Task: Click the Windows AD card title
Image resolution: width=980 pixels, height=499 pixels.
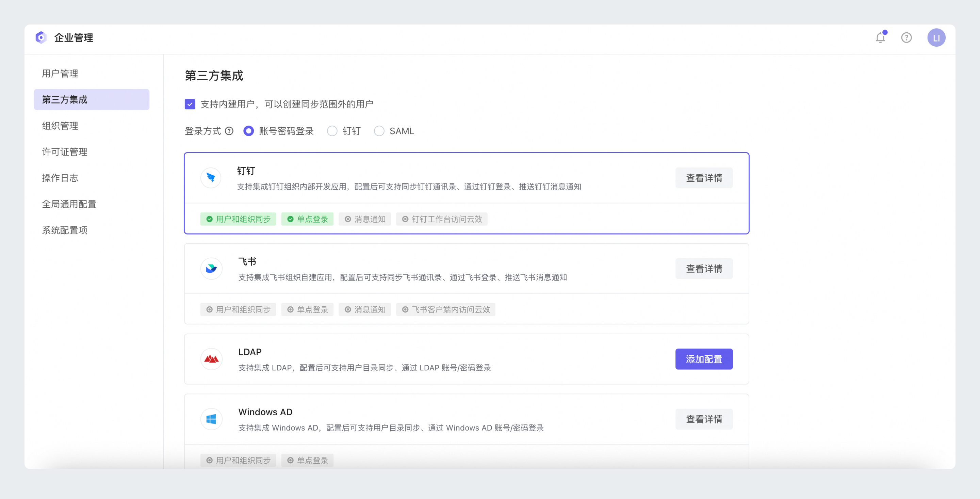Action: pos(265,412)
